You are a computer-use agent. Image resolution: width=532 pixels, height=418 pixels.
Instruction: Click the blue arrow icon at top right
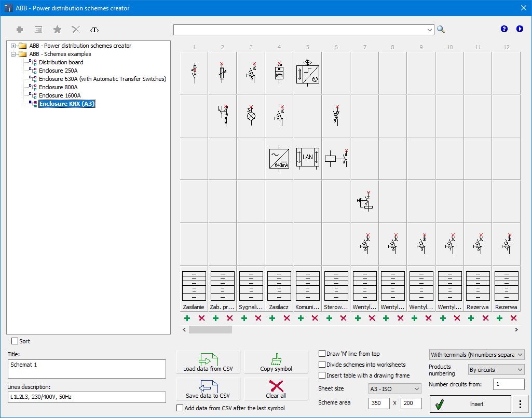pyautogui.click(x=520, y=29)
